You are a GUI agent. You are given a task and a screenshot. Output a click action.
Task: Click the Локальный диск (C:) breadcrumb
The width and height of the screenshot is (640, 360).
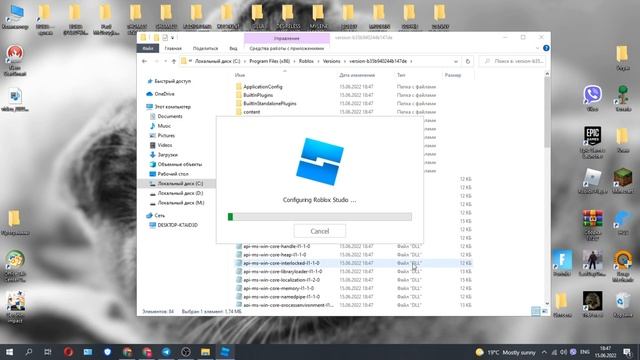217,61
